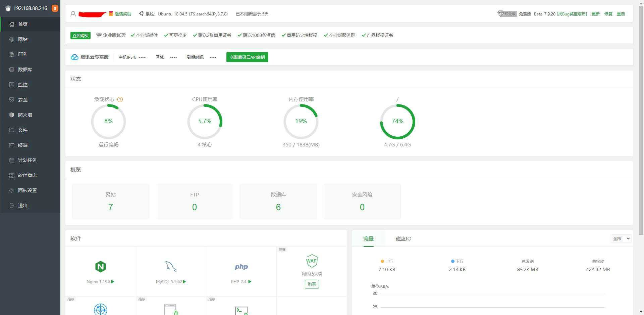Viewport: 644px width, 315px height.
Task: Click the 退出 logout icon in sidebar
Action: pyautogui.click(x=12, y=206)
